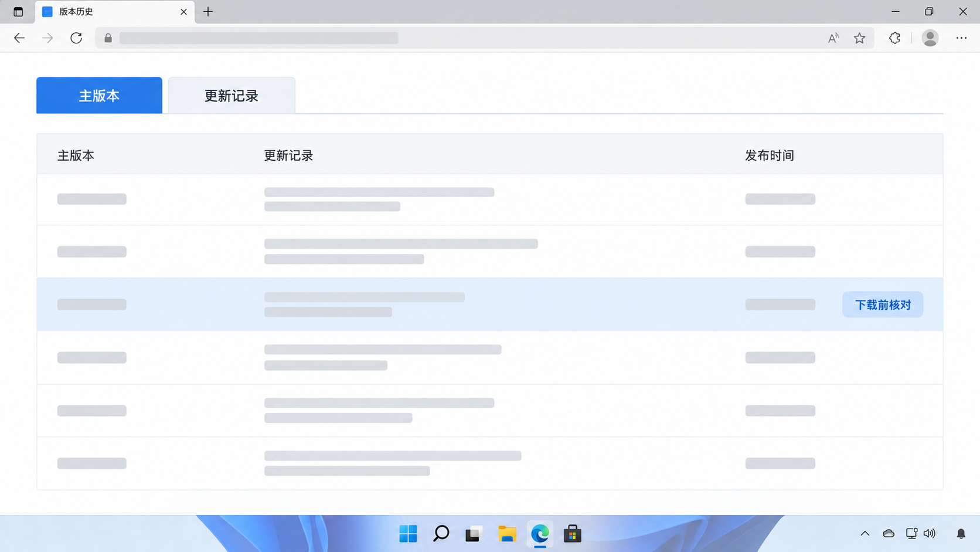Click the 更新记录 column header
The image size is (980, 552).
288,155
